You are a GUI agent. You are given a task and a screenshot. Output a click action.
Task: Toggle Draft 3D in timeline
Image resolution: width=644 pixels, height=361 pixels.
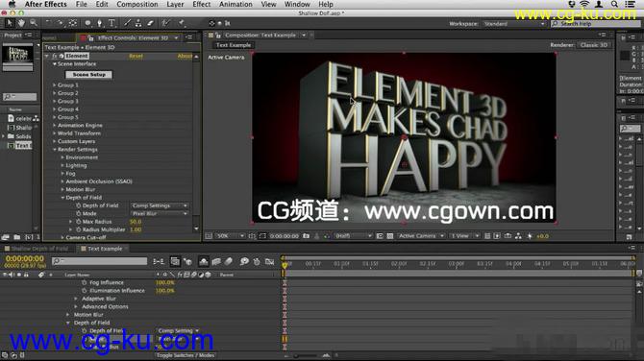(188, 261)
